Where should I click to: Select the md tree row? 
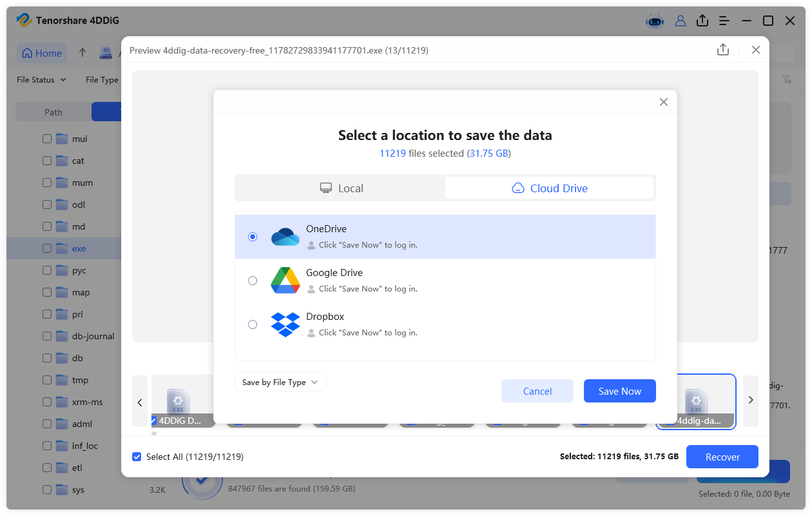[x=64, y=226]
